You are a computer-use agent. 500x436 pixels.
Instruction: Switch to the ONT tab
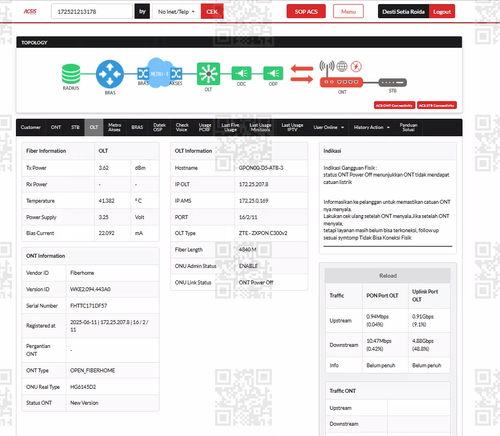coord(56,127)
